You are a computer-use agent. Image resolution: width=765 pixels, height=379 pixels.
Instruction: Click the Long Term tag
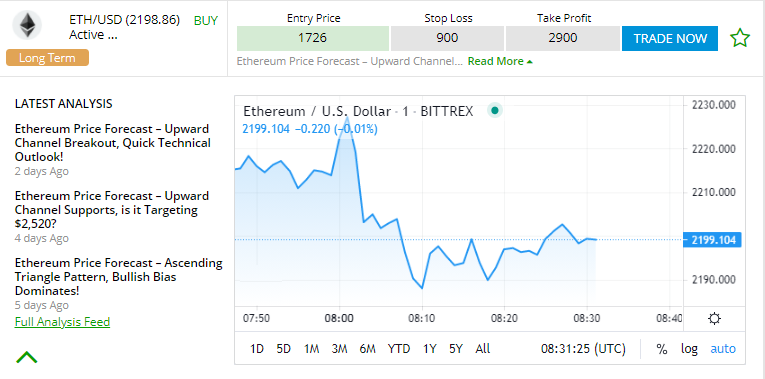(x=47, y=58)
